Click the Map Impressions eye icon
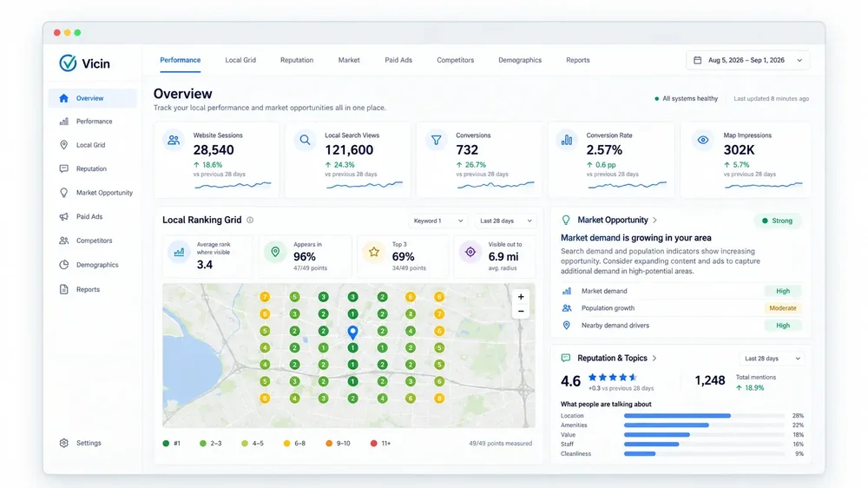Viewport: 868px width, 488px height. coord(703,140)
